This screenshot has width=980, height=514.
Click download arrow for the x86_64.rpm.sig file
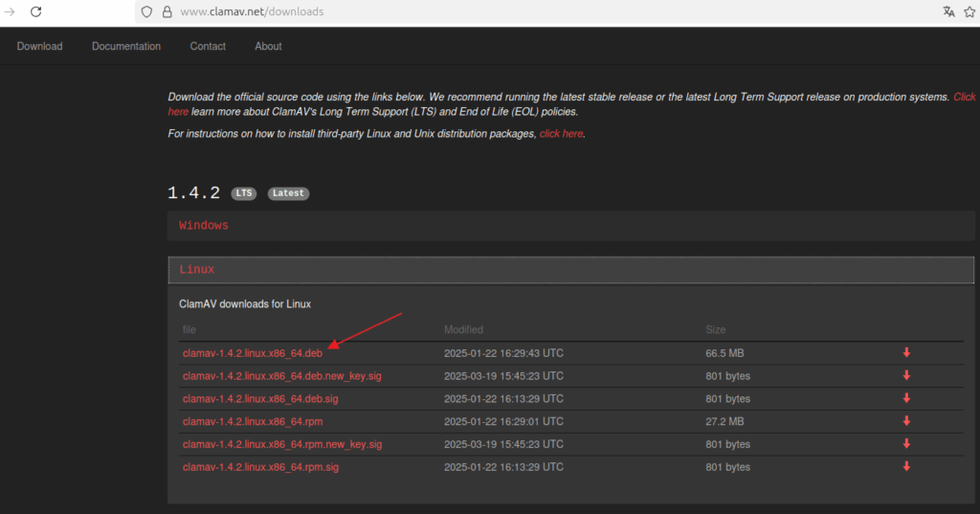coord(906,467)
